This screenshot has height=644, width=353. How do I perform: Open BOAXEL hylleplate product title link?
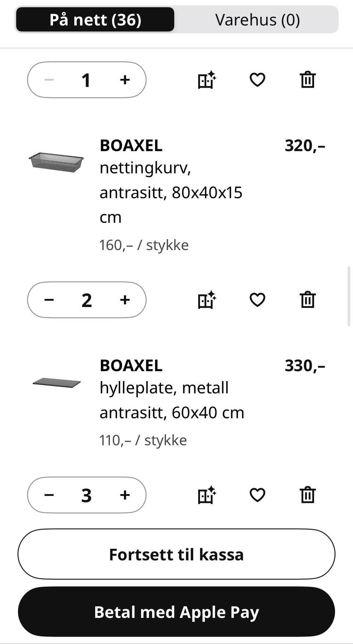[x=131, y=366]
